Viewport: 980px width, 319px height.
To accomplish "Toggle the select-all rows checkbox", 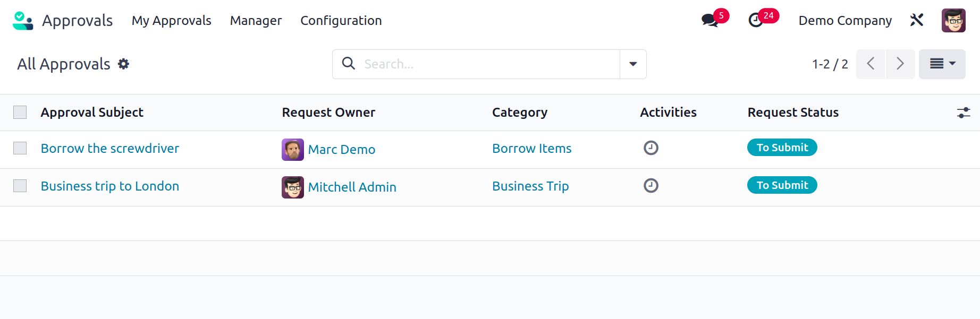I will coord(20,113).
